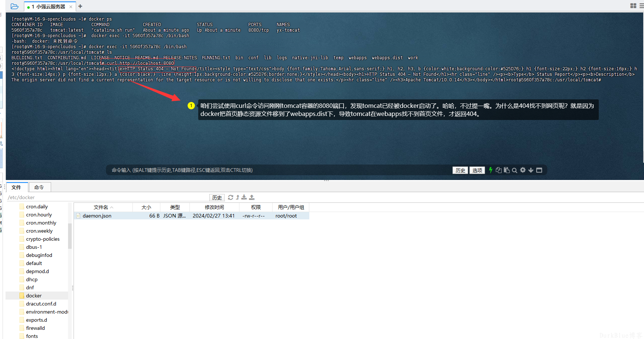Image resolution: width=644 pixels, height=339 pixels.
Task: Select fonts folder in tree
Action: [x=32, y=336]
